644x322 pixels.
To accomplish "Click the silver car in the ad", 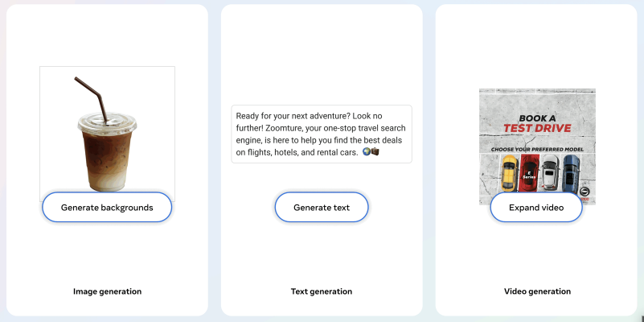I will pyautogui.click(x=550, y=172).
